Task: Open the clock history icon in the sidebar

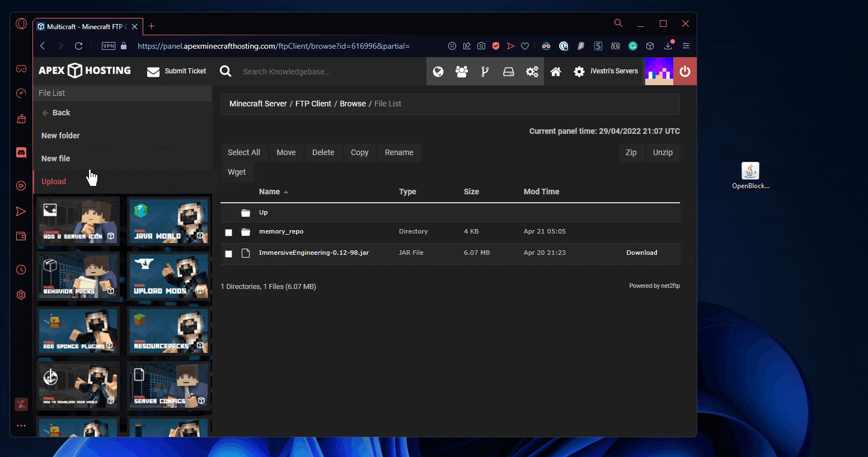Action: (21, 269)
